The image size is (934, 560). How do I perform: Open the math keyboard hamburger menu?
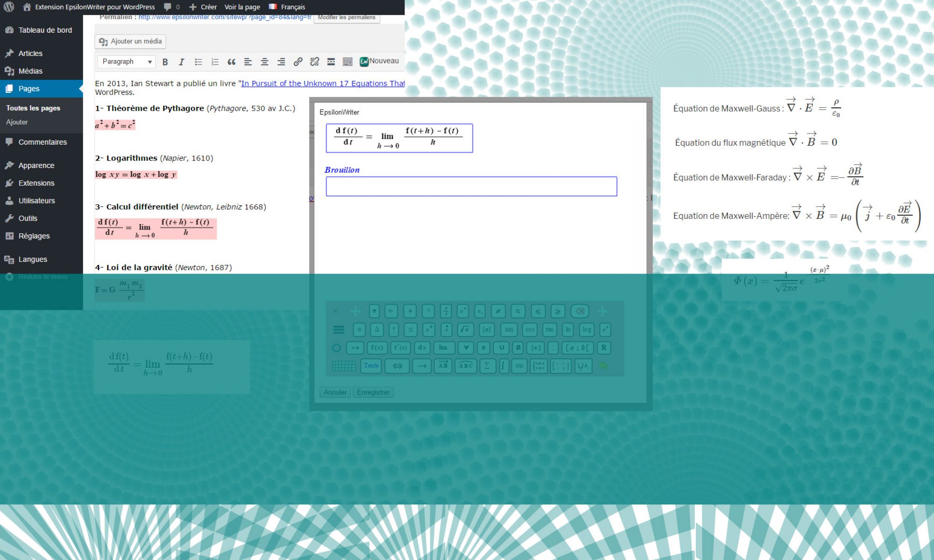(x=339, y=329)
